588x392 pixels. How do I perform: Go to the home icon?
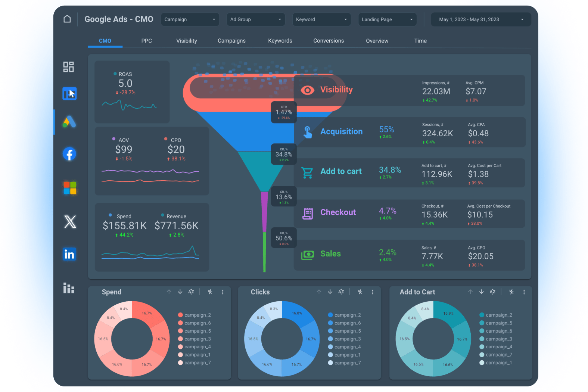(x=67, y=19)
